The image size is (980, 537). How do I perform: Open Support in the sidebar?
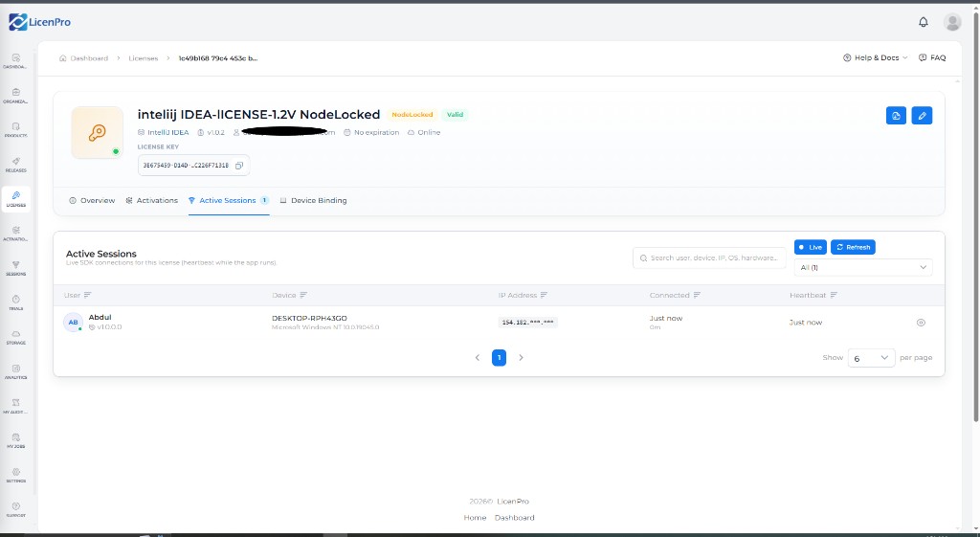15,509
